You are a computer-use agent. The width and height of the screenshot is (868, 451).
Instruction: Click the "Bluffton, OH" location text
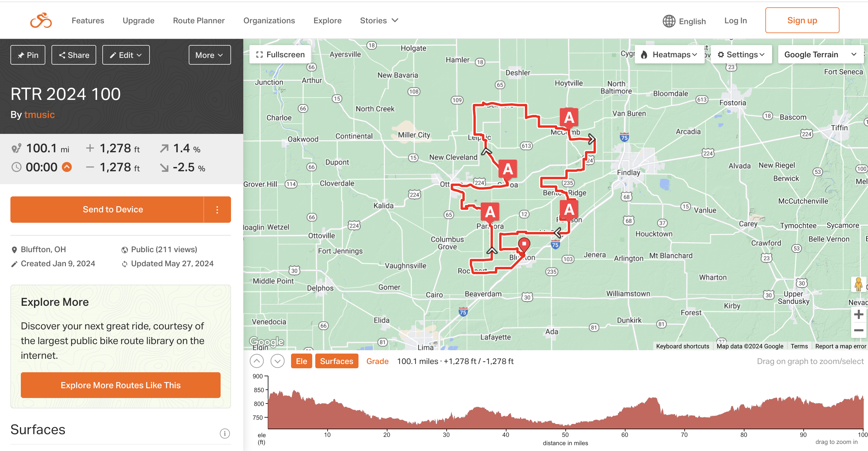43,249
